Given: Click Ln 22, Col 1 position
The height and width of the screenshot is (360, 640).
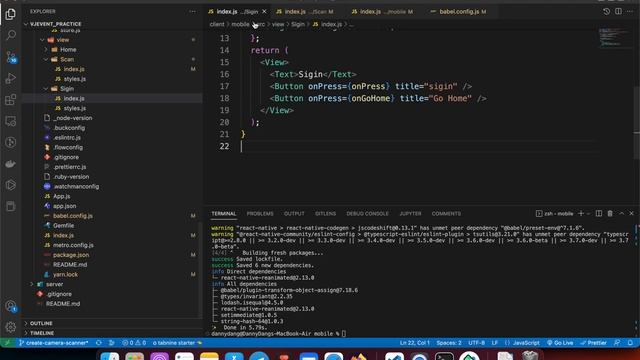Looking at the screenshot, I should (414, 343).
